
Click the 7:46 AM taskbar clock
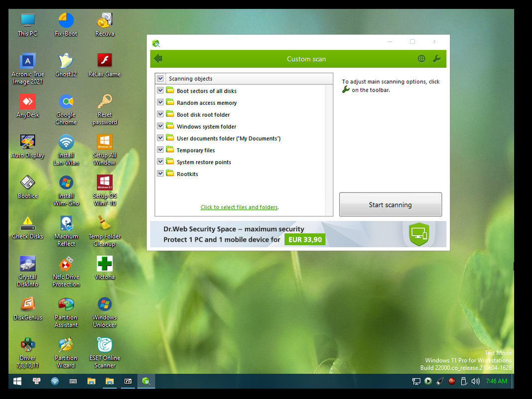496,381
